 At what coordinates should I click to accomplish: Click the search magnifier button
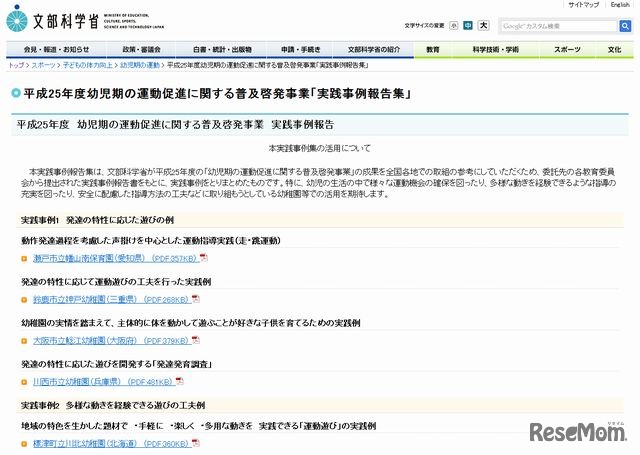coord(625,26)
